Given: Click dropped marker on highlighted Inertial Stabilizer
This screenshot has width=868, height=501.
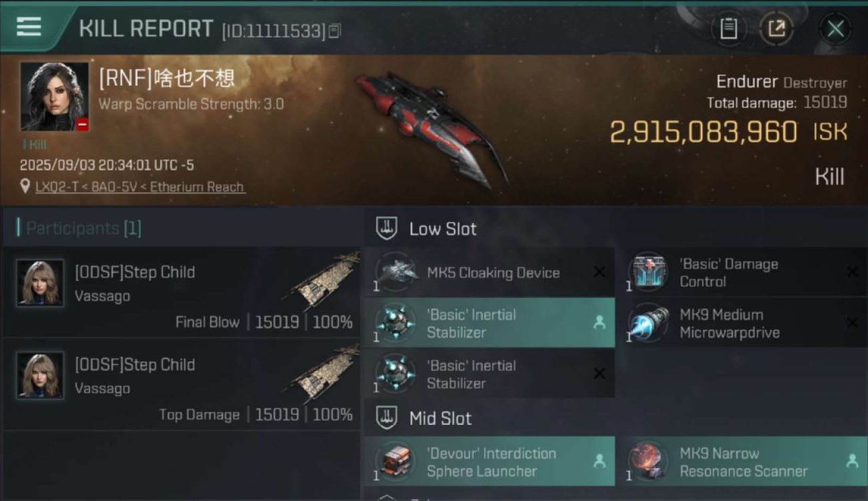Looking at the screenshot, I should coord(599,323).
